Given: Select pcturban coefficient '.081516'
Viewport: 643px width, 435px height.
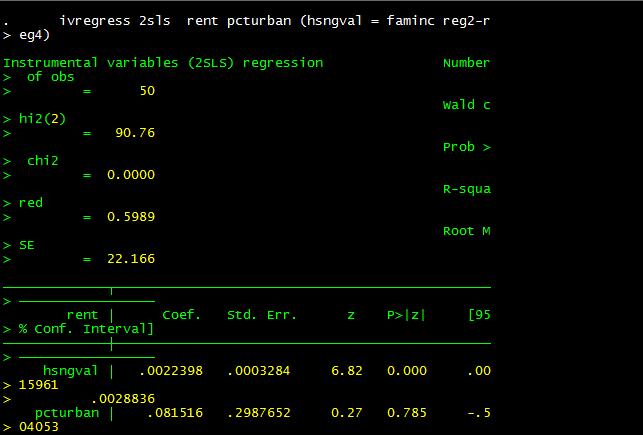Looking at the screenshot, I should pos(175,412).
